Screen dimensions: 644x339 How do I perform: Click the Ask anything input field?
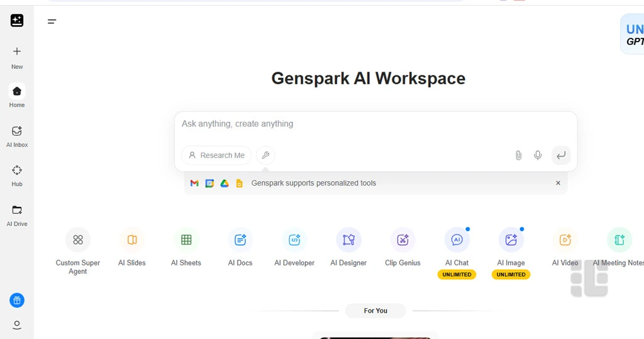[x=375, y=124]
